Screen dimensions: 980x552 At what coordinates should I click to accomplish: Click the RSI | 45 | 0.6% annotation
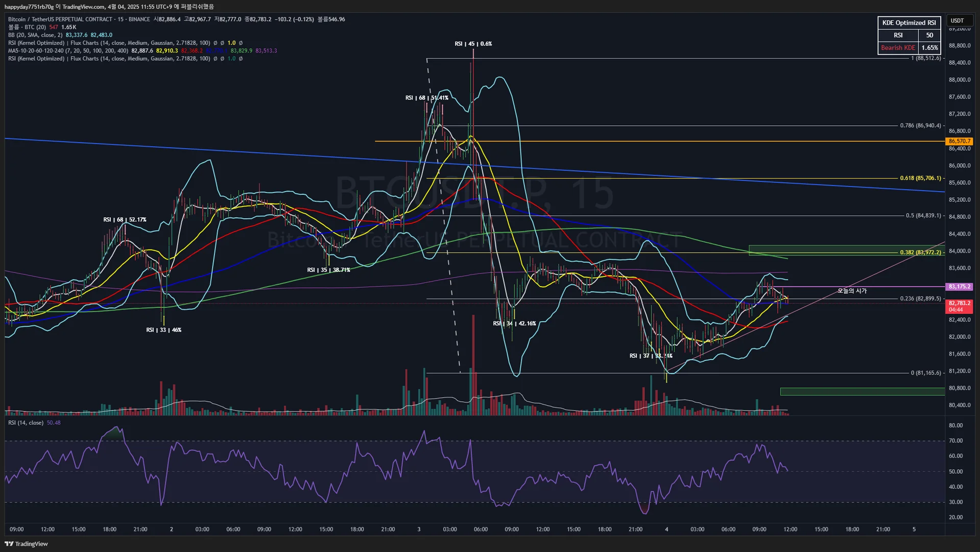[x=473, y=44]
